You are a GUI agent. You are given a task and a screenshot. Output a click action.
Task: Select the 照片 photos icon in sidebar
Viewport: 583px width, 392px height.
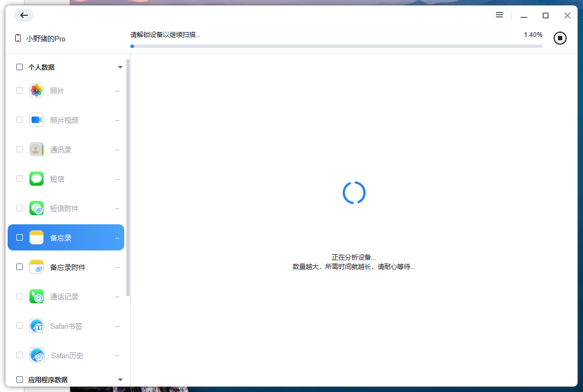click(36, 90)
